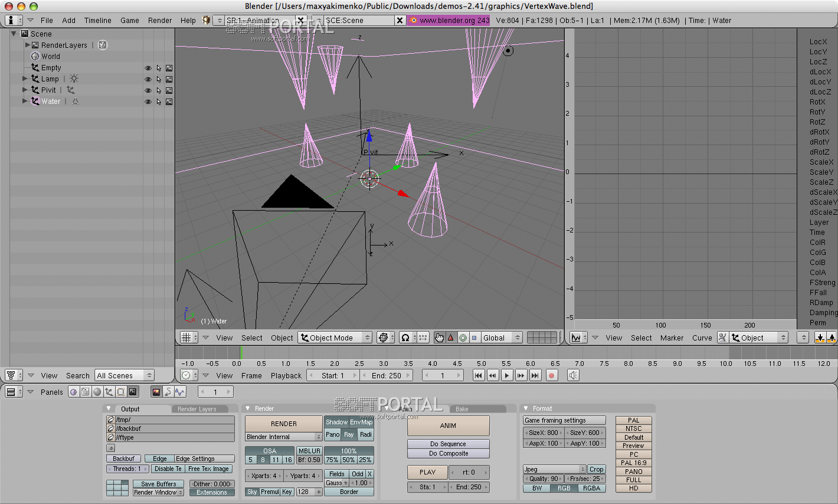This screenshot has width=838, height=504.
Task: Select the RGBA color mode
Action: pos(591,488)
